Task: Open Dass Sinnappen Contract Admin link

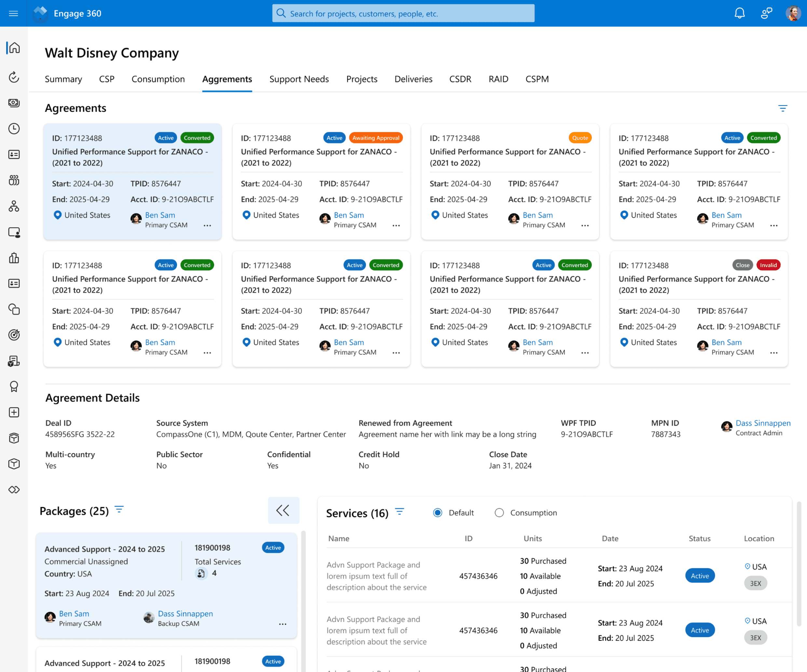Action: 763,423
